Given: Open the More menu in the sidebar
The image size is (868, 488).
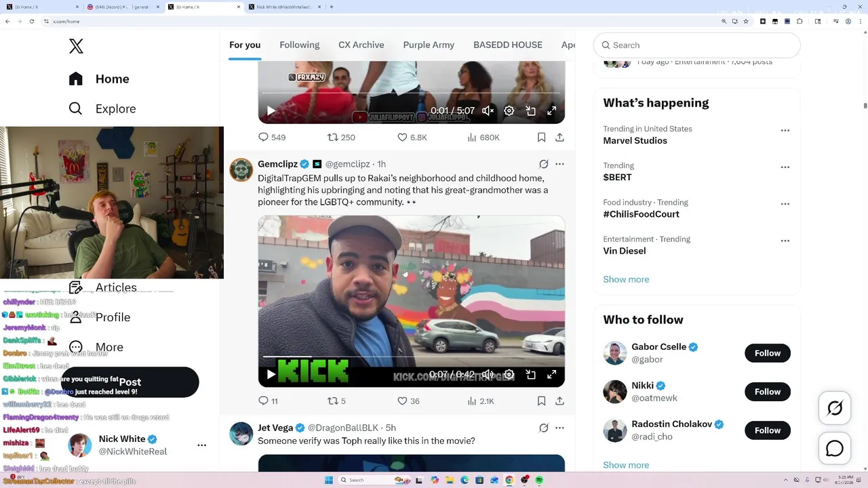Looking at the screenshot, I should coord(96,347).
